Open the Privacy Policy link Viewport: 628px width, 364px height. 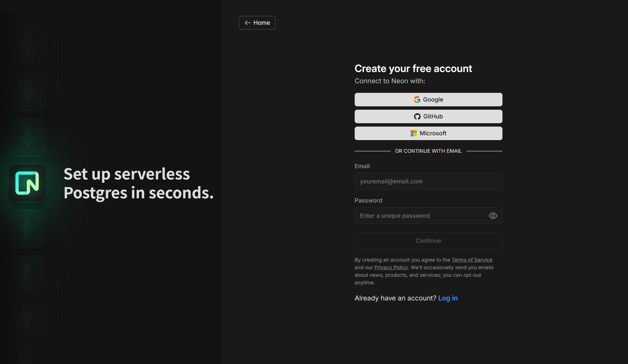coord(391,268)
